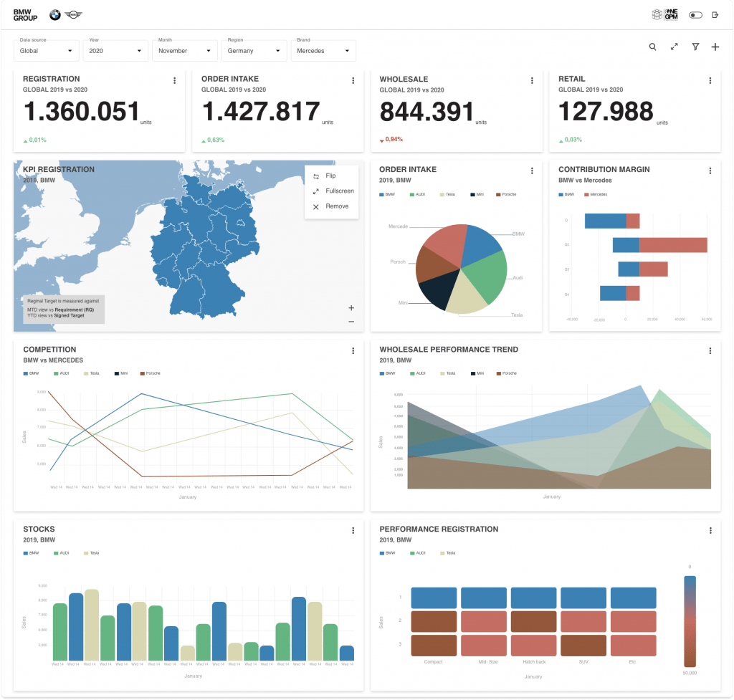Zoom out on the map with minus

351,322
